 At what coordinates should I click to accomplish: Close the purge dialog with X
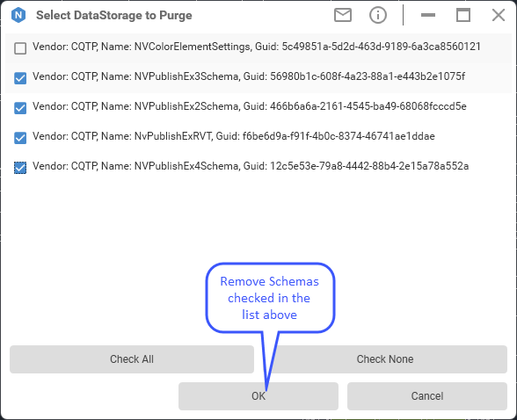click(499, 15)
